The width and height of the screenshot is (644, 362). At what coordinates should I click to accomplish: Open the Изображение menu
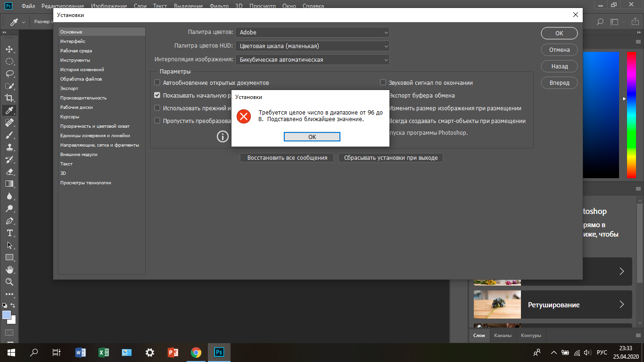pyautogui.click(x=109, y=6)
